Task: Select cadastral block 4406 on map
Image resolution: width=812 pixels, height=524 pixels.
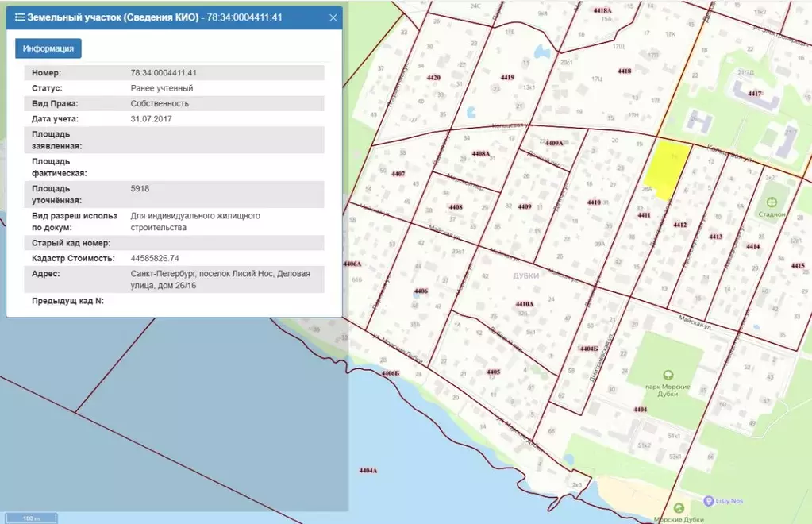Action: pyautogui.click(x=421, y=291)
